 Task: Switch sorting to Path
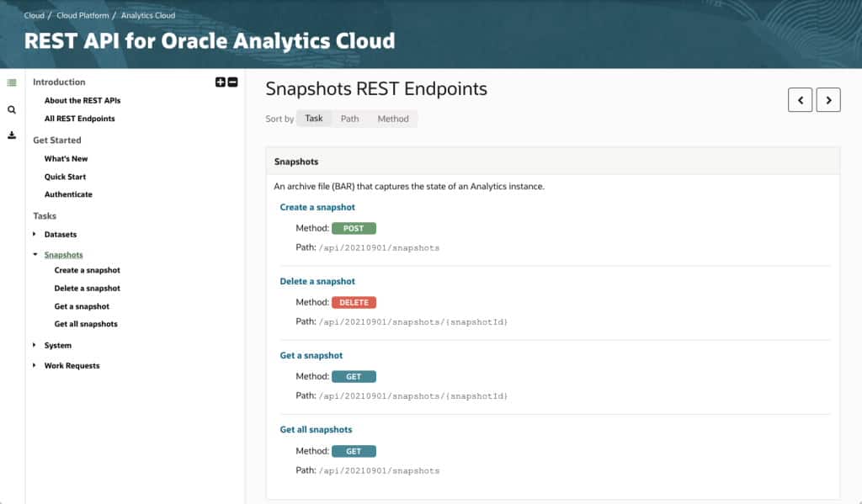click(x=349, y=119)
